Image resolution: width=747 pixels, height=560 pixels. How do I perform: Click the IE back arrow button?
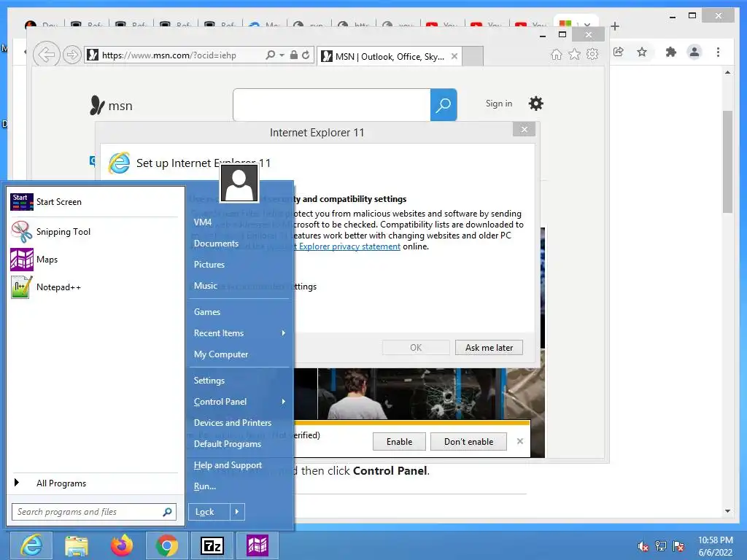click(46, 55)
